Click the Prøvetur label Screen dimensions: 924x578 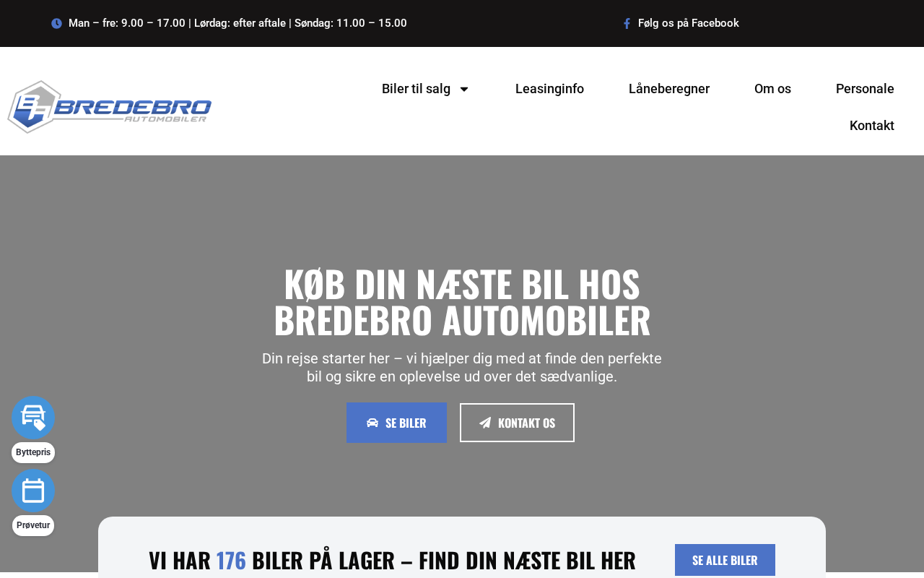point(33,525)
